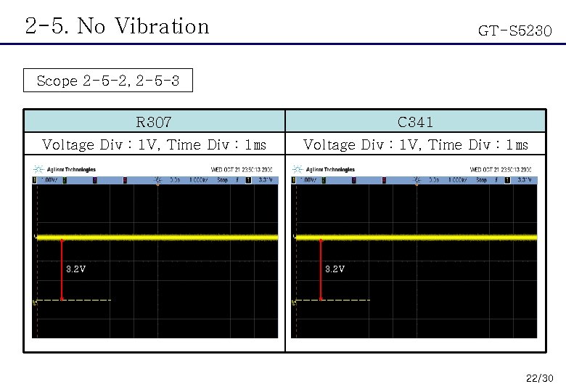Click the 3.2V label in C341 scope

(x=335, y=269)
